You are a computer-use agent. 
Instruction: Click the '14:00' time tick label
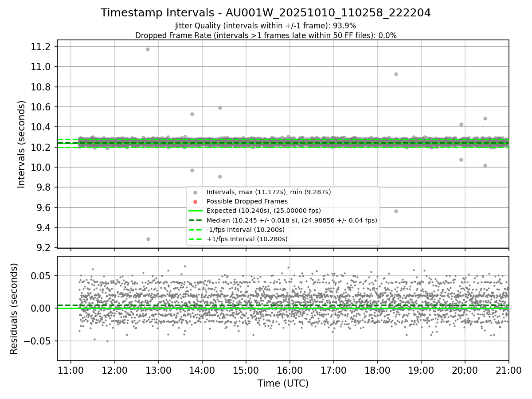pos(202,370)
